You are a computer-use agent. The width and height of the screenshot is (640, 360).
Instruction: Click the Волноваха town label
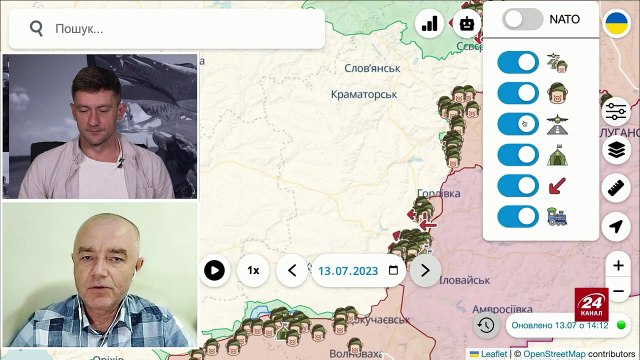[355, 353]
